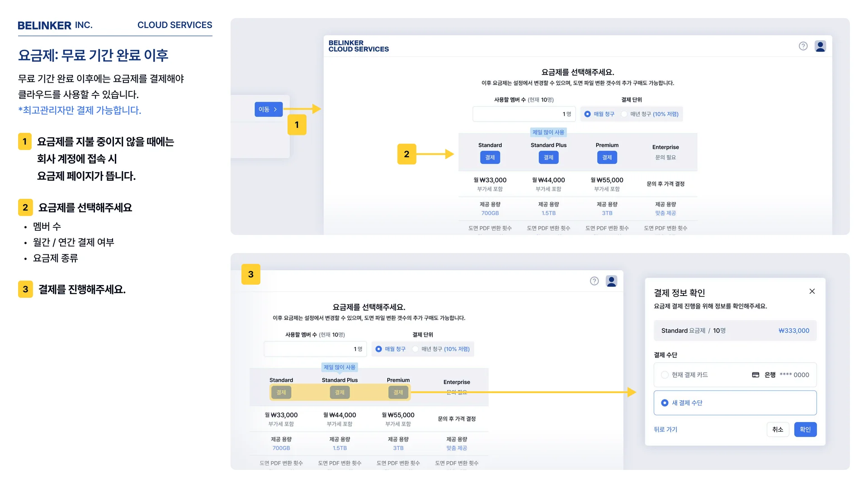Click the 뒤로 가기 link in dialog
This screenshot has height=488, width=868.
pyautogui.click(x=665, y=430)
